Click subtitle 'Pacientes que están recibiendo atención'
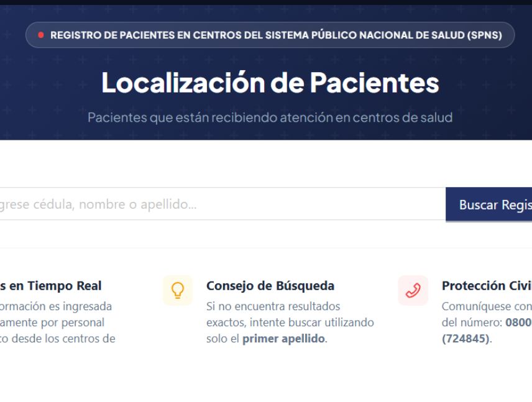The height and width of the screenshot is (402, 532). (270, 117)
